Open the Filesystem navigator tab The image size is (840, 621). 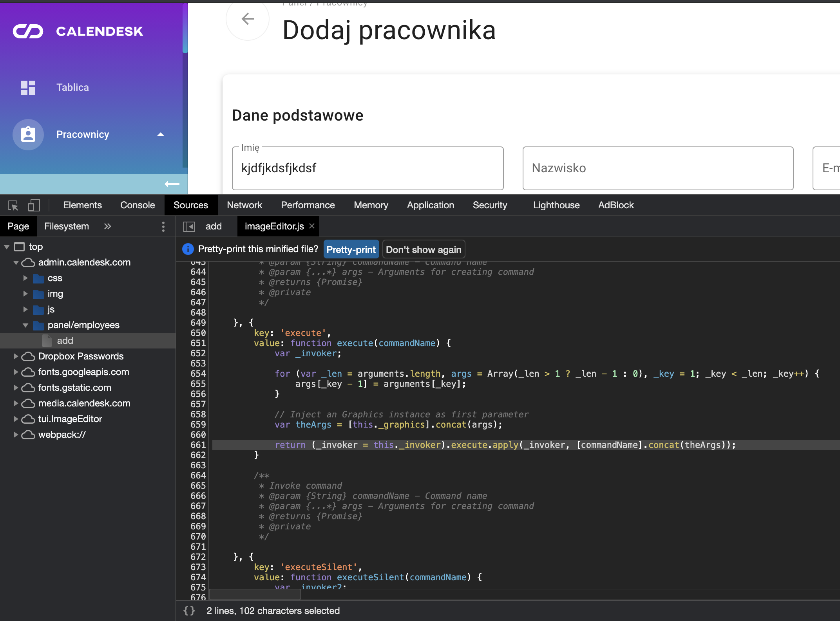(67, 226)
